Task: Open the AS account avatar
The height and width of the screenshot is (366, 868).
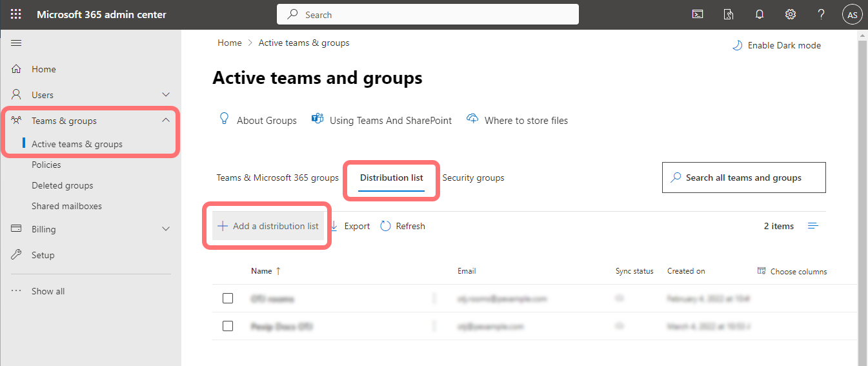Action: (x=853, y=15)
